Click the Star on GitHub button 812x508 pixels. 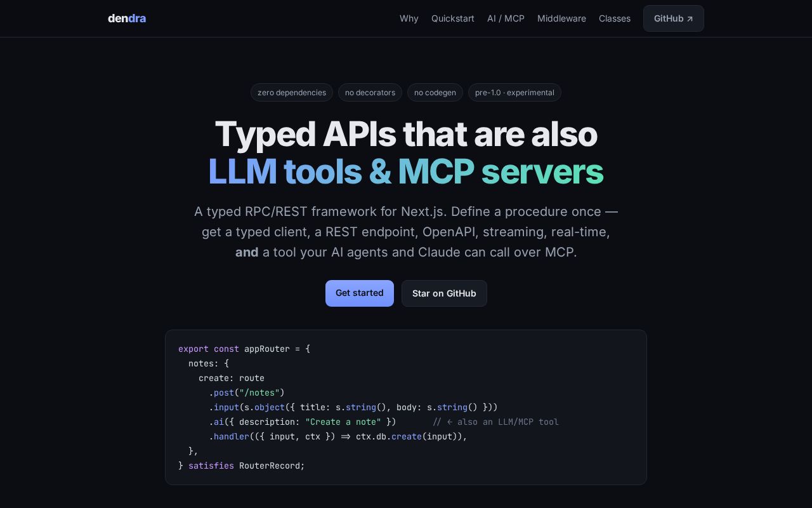click(x=444, y=293)
